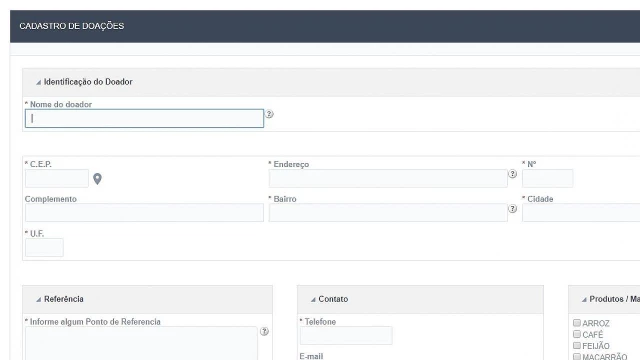Click the E-mail field label
The image size is (640, 360).
(311, 356)
